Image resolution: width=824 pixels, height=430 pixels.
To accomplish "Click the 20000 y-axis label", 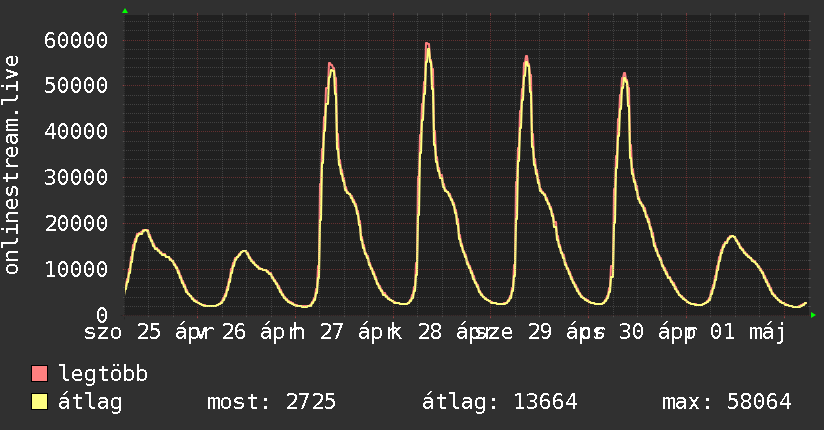I will point(76,223).
